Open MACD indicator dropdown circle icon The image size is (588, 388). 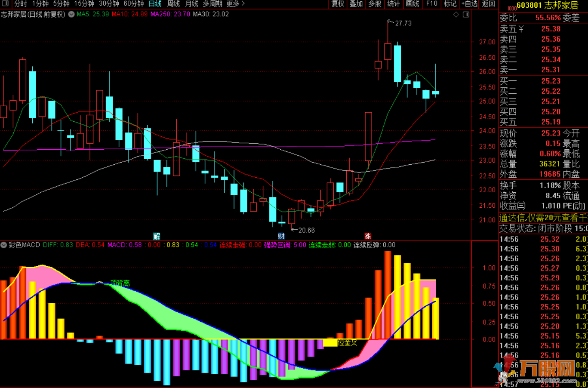pyautogui.click(x=4, y=245)
